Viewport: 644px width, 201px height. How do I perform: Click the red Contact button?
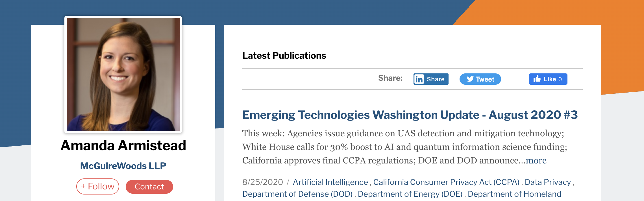(x=149, y=187)
